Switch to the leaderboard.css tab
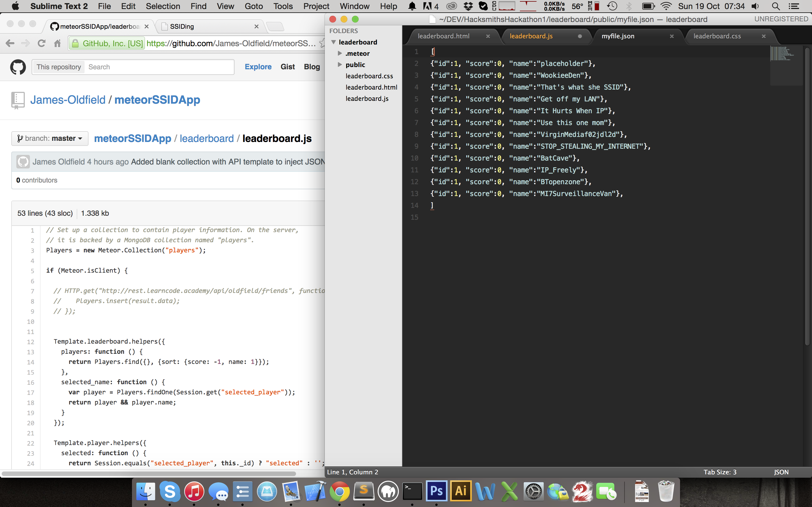Screen dimensions: 812x507 point(717,36)
